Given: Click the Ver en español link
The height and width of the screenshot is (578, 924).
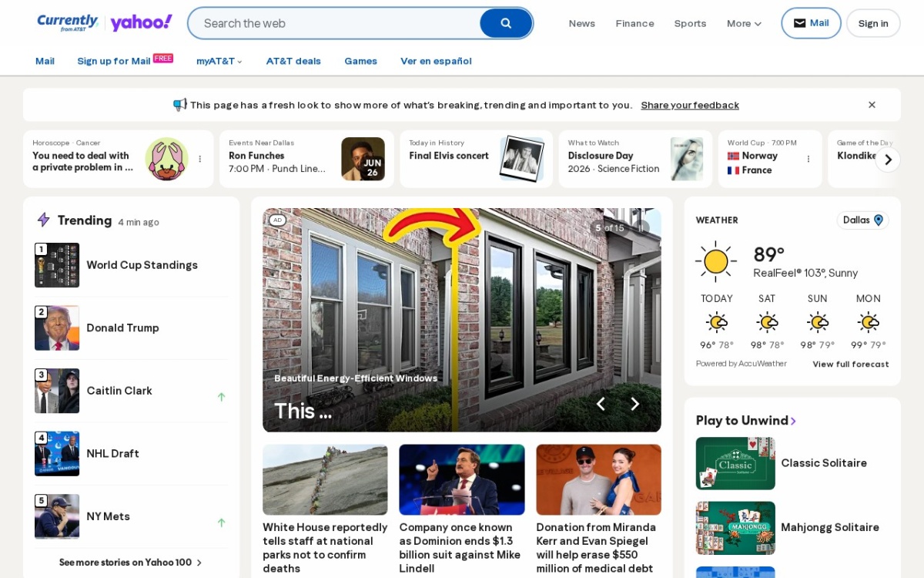Looking at the screenshot, I should (436, 61).
